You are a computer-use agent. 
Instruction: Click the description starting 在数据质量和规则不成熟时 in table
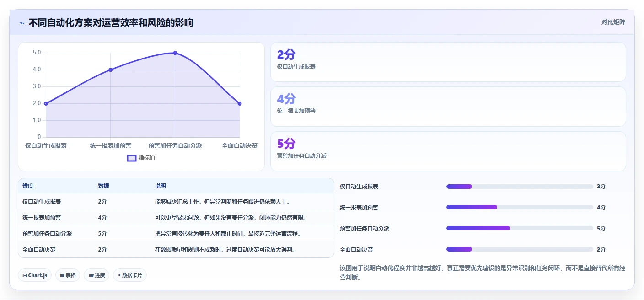225,250
